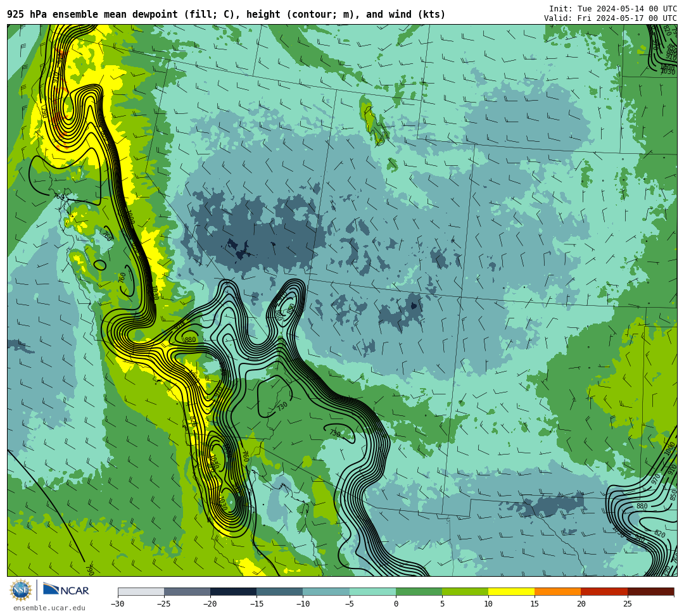This screenshot has height=616, width=684.
Task: Pick the mint -5 to 0 colorbar segment
Action: (372, 591)
